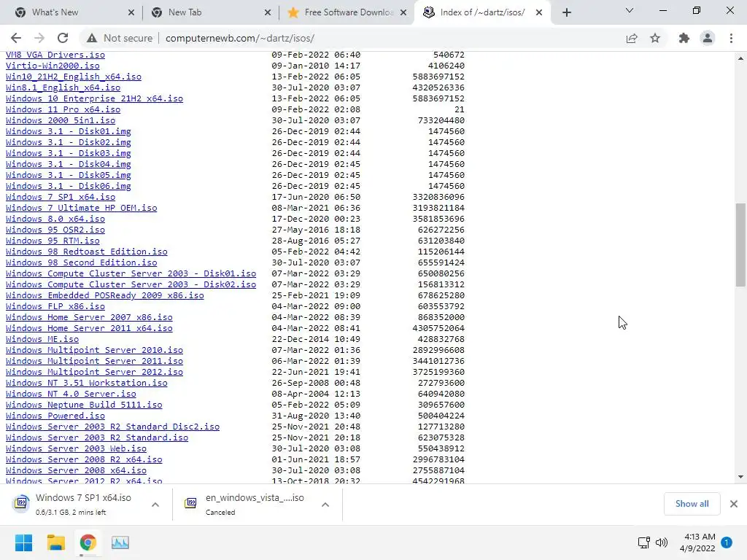Image resolution: width=747 pixels, height=560 pixels.
Task: Click Windows 11 Pro x64.iso link
Action: pos(63,109)
